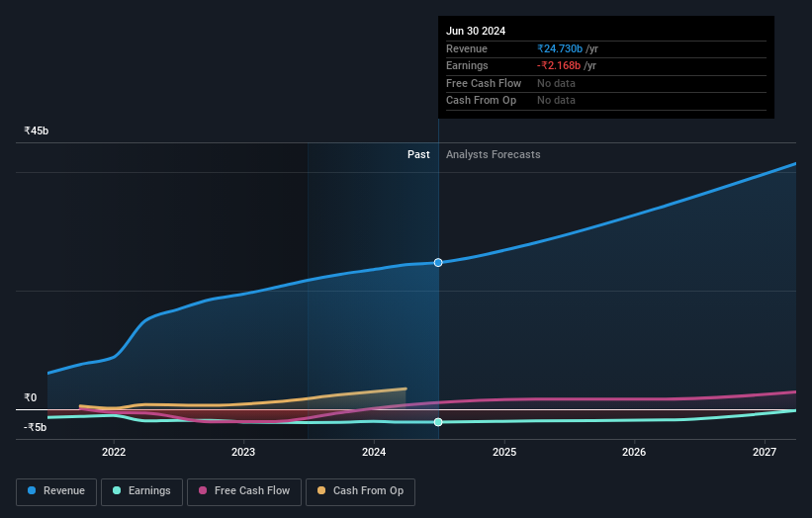Click the Free Cash Flow label in tooltip
This screenshot has width=812, height=518.
pyautogui.click(x=484, y=83)
